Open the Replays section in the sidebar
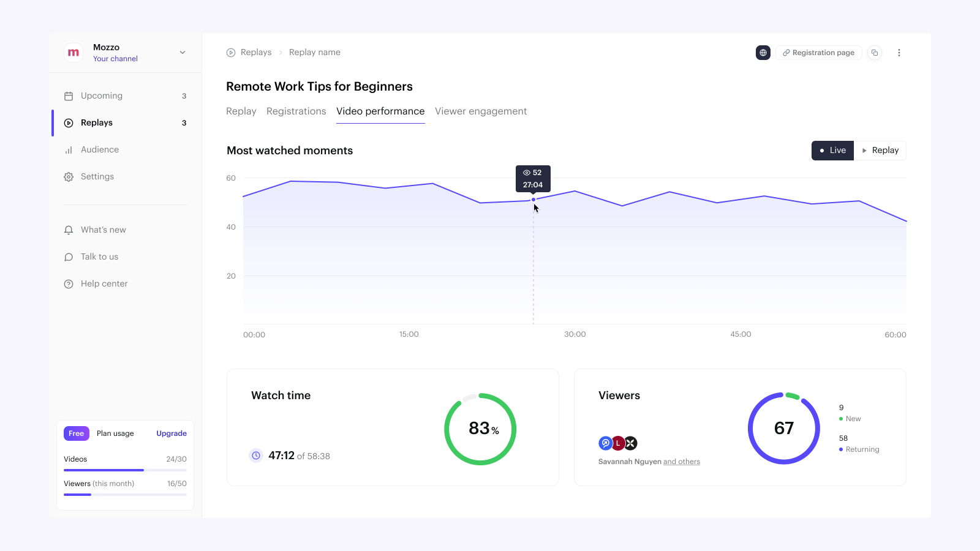The width and height of the screenshot is (980, 551). (96, 122)
